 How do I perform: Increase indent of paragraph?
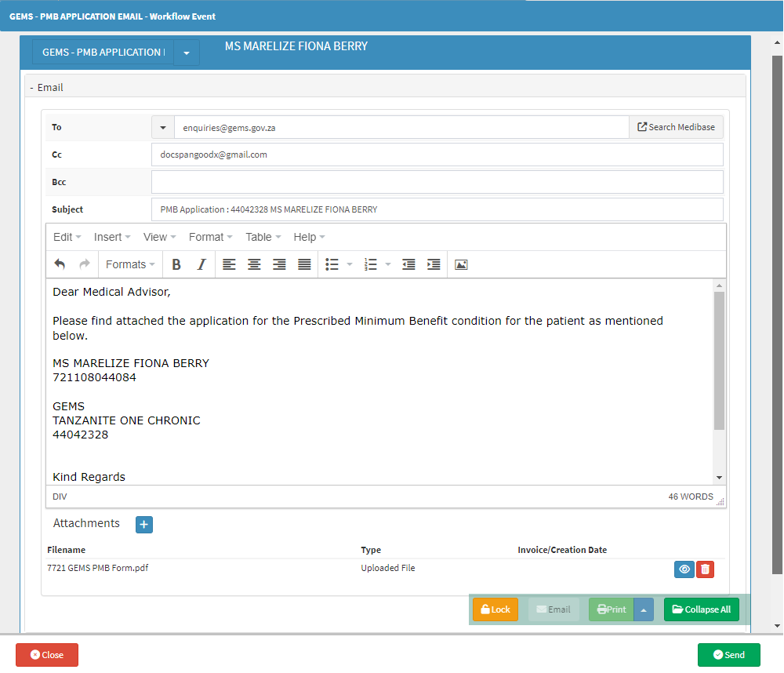pos(434,264)
